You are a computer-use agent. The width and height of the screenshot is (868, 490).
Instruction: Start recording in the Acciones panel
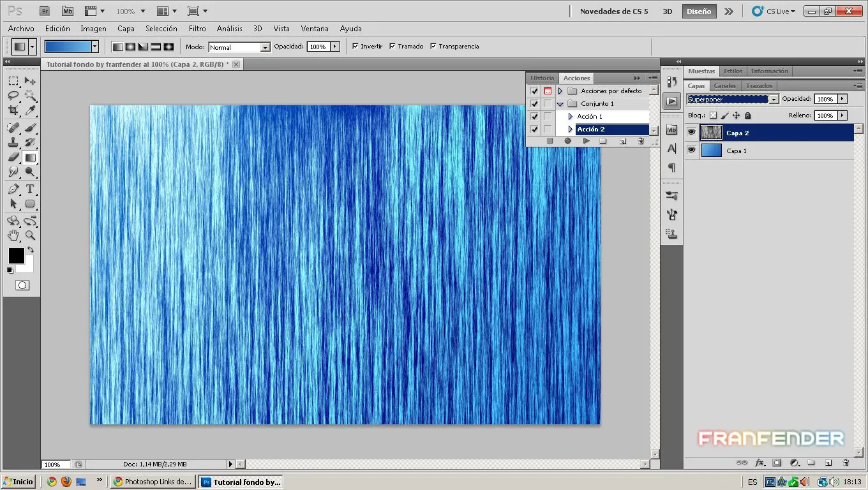click(x=567, y=141)
